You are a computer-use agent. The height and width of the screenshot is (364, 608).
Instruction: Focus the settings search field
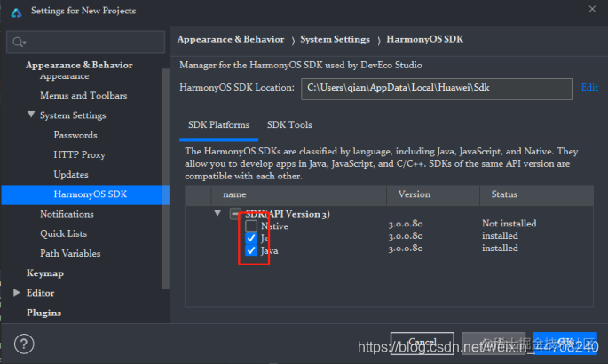[86, 42]
